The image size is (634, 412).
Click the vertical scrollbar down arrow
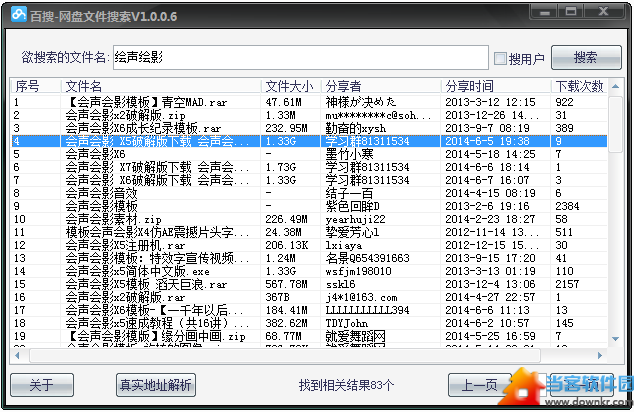click(615, 339)
